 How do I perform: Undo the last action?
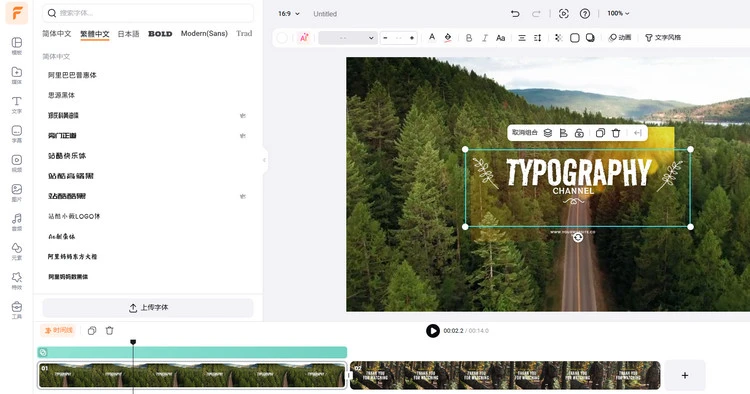[515, 13]
